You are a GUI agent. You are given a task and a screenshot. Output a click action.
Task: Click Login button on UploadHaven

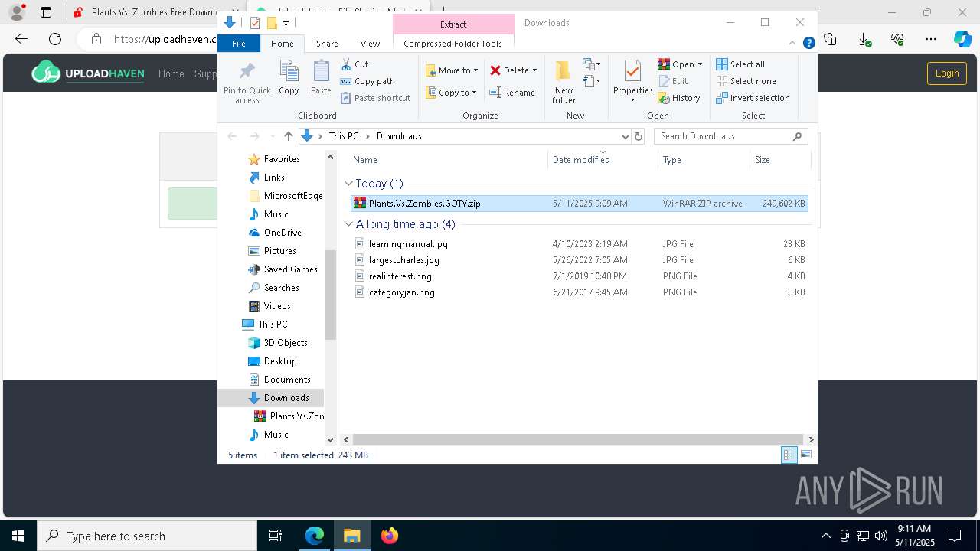947,73
